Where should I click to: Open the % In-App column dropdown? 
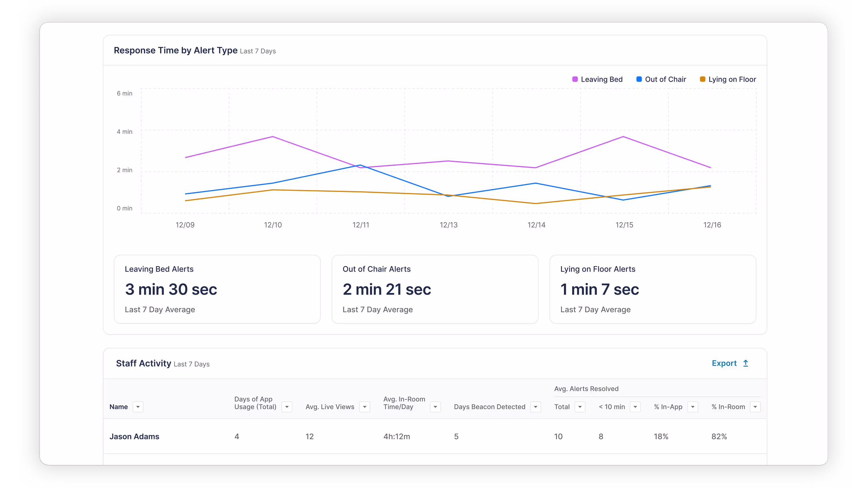(692, 407)
